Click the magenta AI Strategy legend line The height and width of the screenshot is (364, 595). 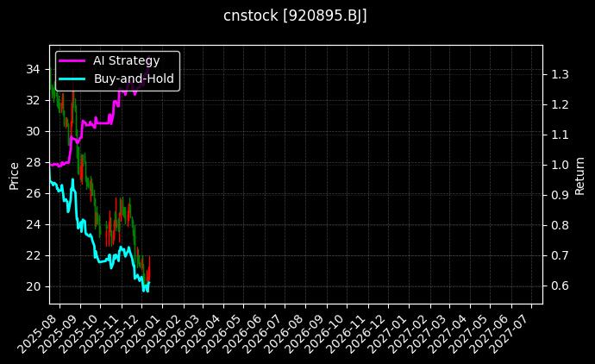73,60
